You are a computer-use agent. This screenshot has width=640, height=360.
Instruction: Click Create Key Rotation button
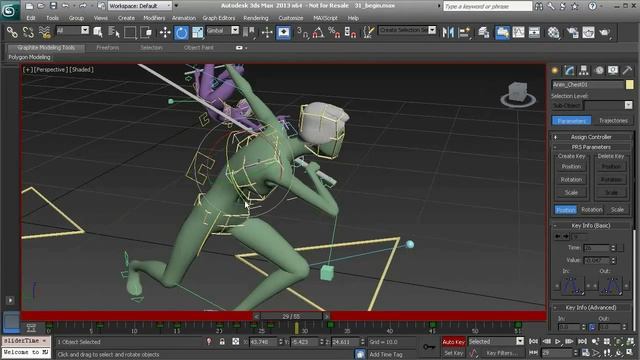[571, 180]
